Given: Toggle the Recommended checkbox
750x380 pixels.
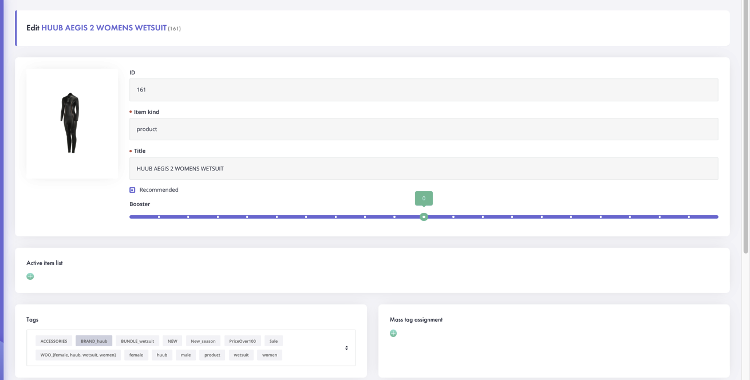Looking at the screenshot, I should tap(132, 190).
